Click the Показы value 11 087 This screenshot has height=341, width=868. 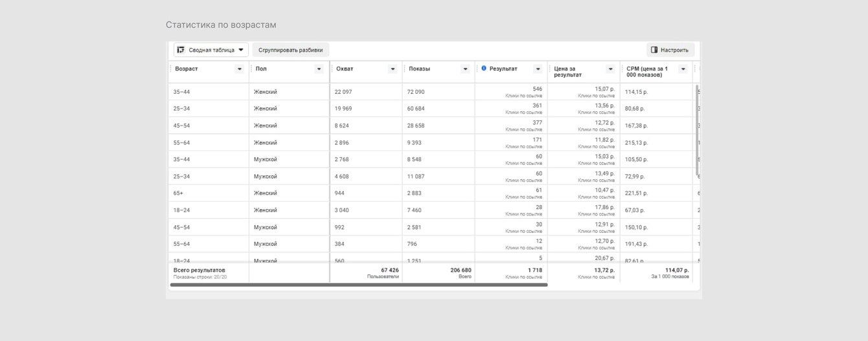(x=416, y=176)
